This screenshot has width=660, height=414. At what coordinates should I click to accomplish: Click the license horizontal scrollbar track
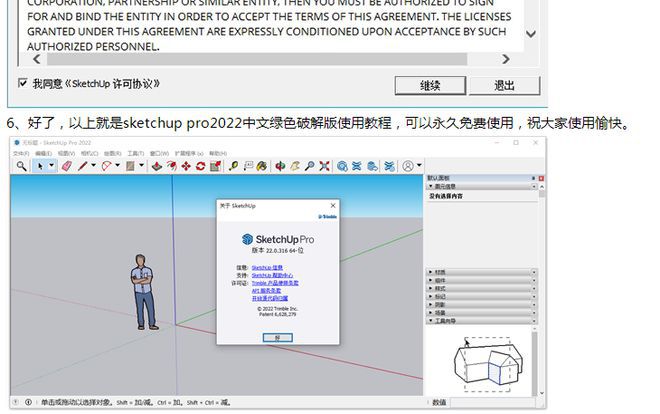pyautogui.click(x=257, y=59)
